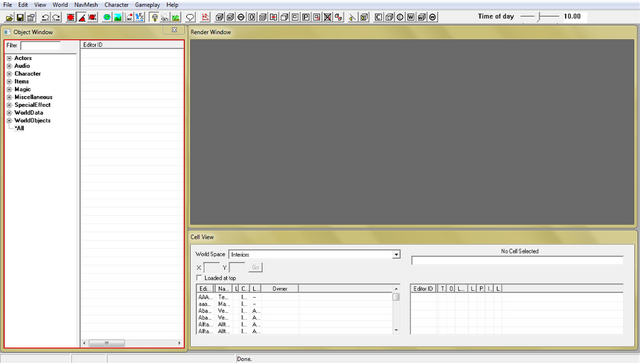Click the Go button in Cell View
Screen dimensions: 640x363
tap(255, 267)
